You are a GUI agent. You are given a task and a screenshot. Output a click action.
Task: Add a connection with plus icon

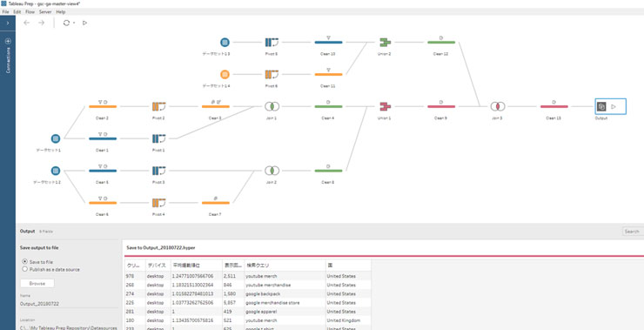click(x=8, y=42)
